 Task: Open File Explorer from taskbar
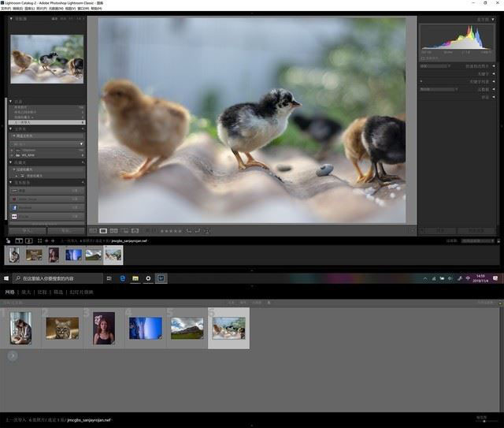[135, 278]
